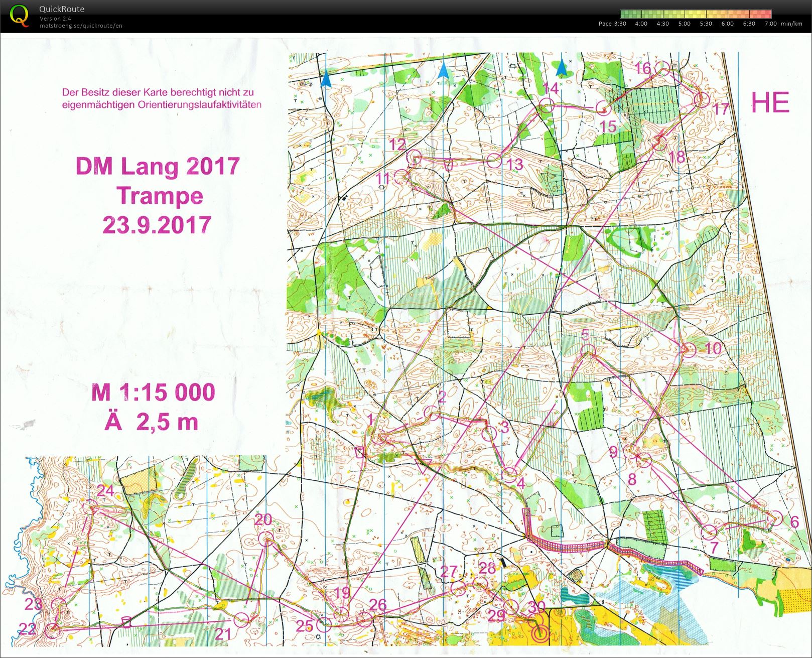Viewport: 812px width, 658px height.
Task: Click control circle 14 on the map
Action: click(x=547, y=105)
